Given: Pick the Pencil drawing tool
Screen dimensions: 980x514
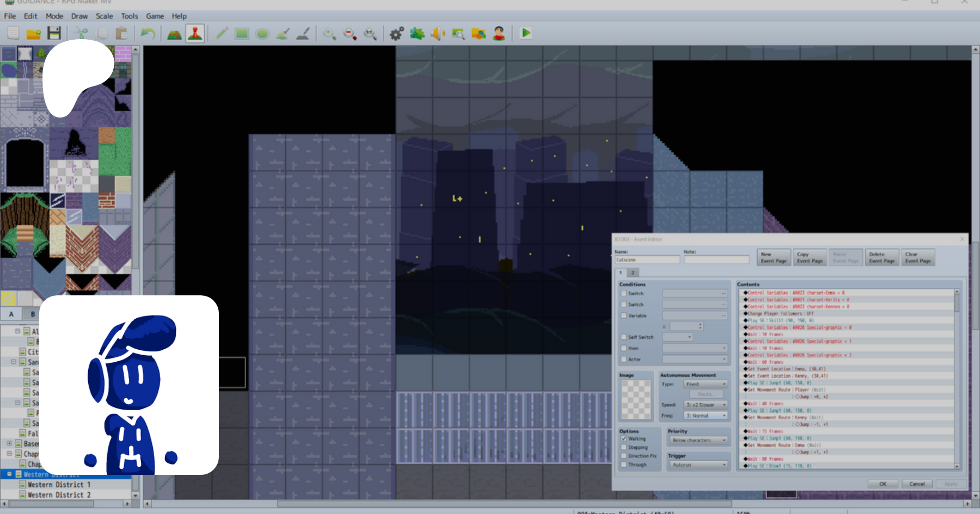Looking at the screenshot, I should (221, 34).
